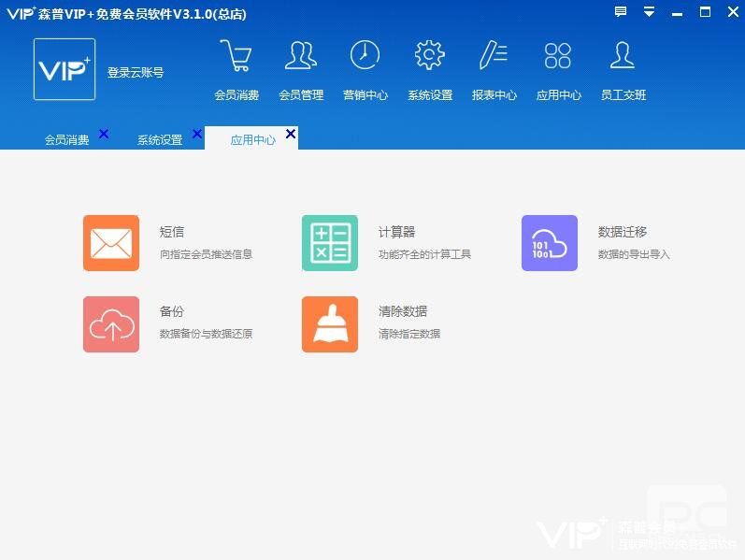
Task: Open the 清除数据 broom icon
Action: (x=330, y=324)
